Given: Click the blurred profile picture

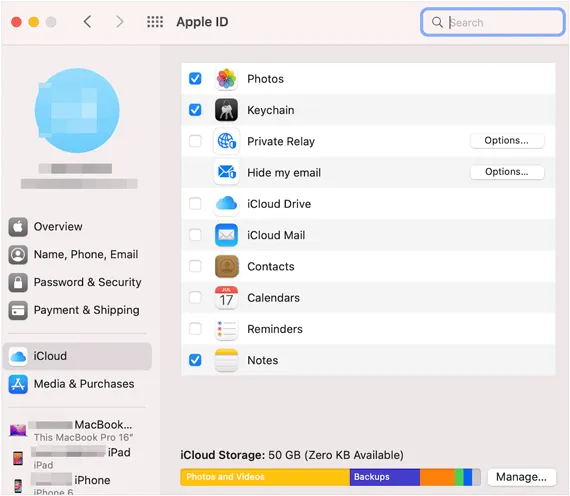Looking at the screenshot, I should coord(77,111).
